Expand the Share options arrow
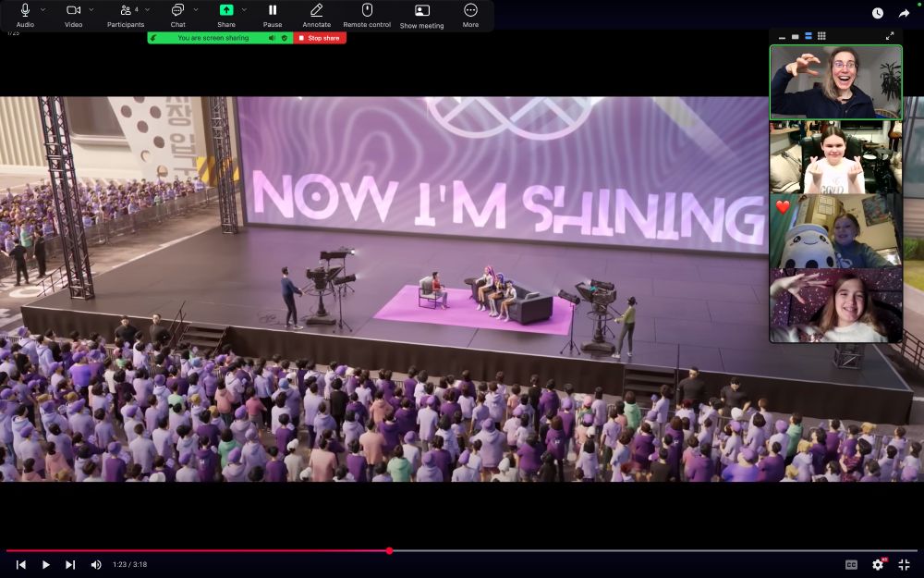The width and height of the screenshot is (924, 578). click(x=244, y=10)
